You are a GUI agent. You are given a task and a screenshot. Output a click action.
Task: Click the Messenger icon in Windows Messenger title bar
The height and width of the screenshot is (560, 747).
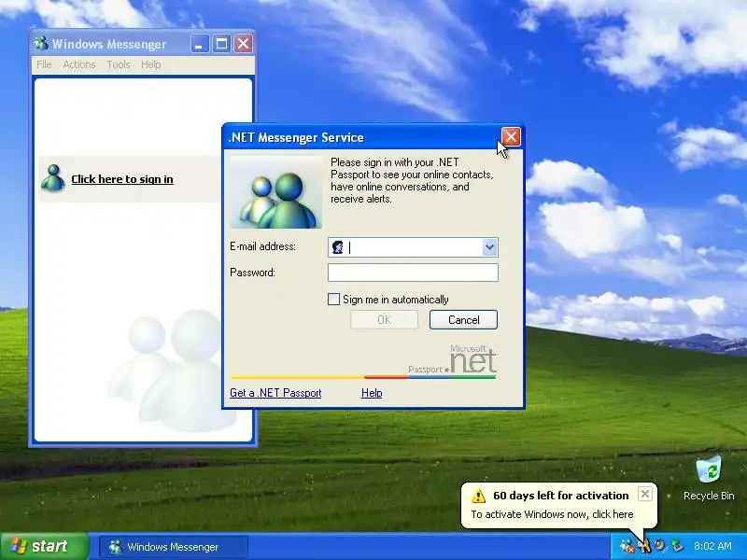click(41, 43)
